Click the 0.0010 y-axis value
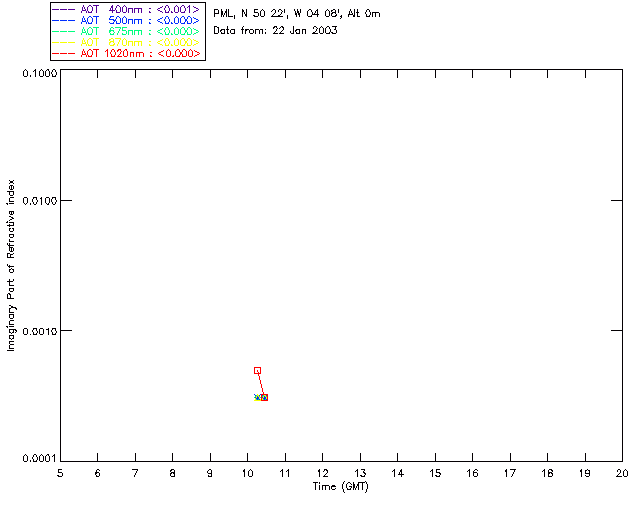Image resolution: width=640 pixels, height=512 pixels. tap(40, 331)
